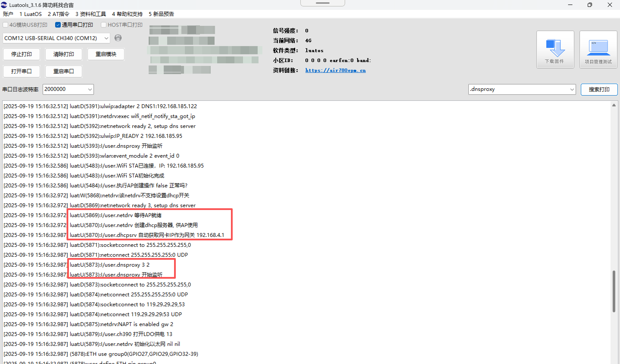The height and width of the screenshot is (364, 620).
Task: Open the 1 LuatOS menu
Action: click(31, 14)
